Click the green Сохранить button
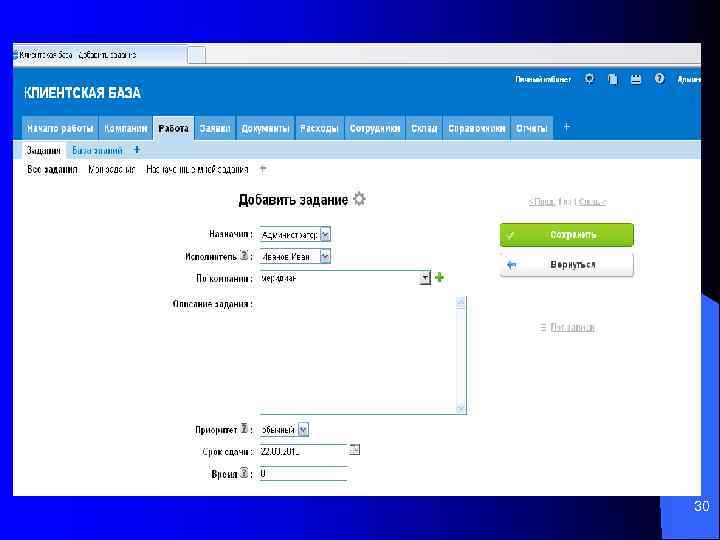This screenshot has width=720, height=540. pyautogui.click(x=567, y=235)
